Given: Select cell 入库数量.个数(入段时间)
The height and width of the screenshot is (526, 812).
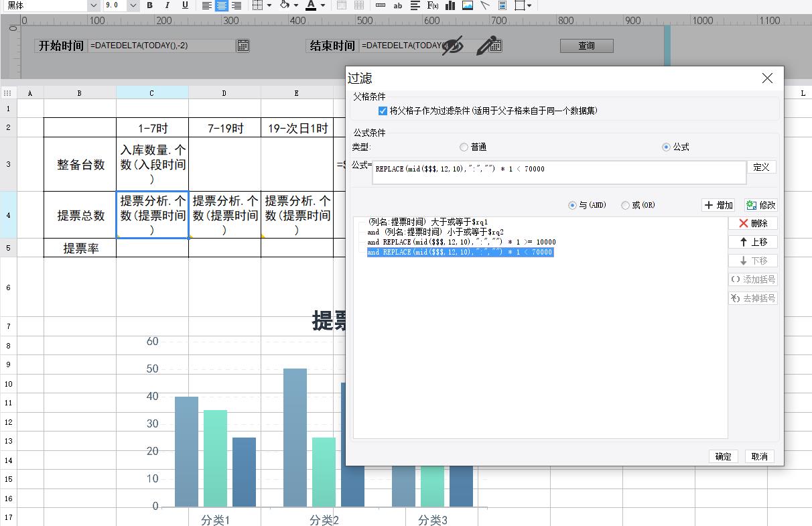Looking at the screenshot, I should pyautogui.click(x=152, y=164).
